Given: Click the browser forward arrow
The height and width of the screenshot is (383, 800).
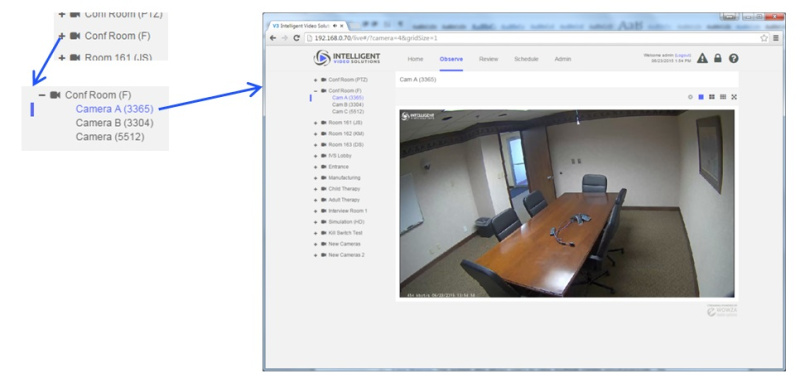Looking at the screenshot, I should (x=285, y=38).
